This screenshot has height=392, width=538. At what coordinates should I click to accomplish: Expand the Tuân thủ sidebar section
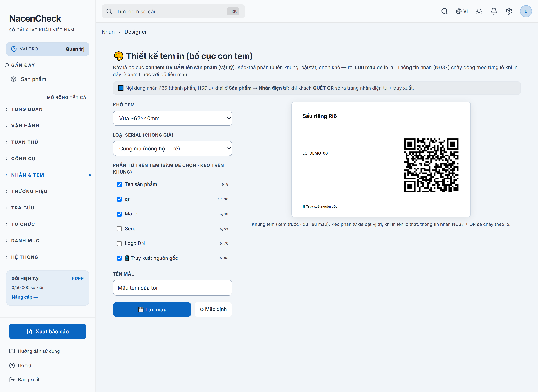[x=47, y=142]
